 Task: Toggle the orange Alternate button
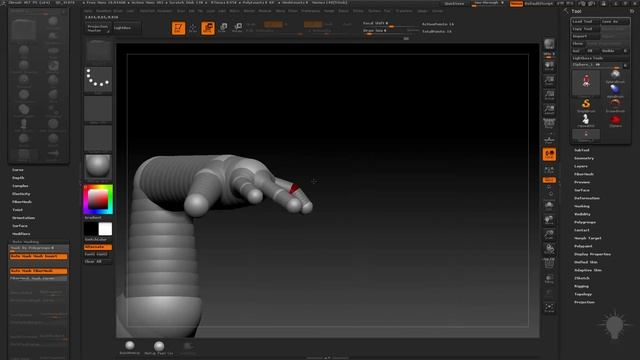click(98, 247)
